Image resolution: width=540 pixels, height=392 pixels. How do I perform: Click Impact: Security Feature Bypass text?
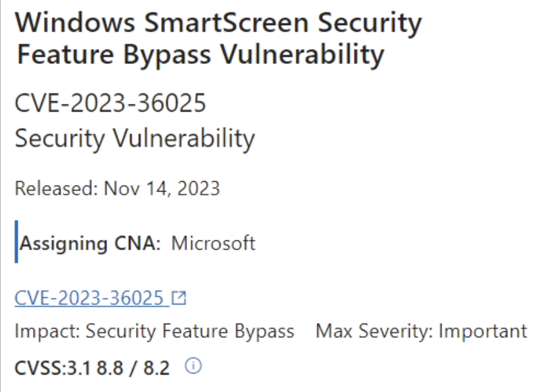[154, 331]
